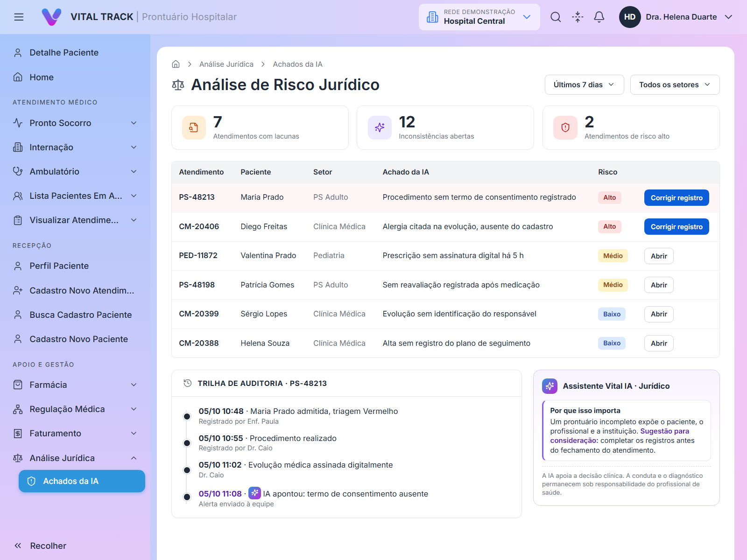
Task: Click the Risco column header
Action: tap(607, 172)
